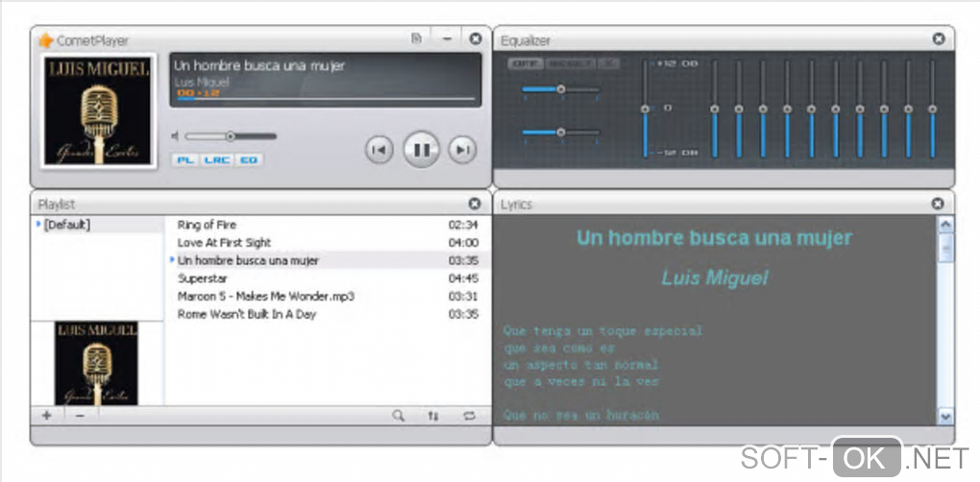Click the lyrics heading Un hombre busca una mujer
The image size is (980, 482).
[715, 238]
